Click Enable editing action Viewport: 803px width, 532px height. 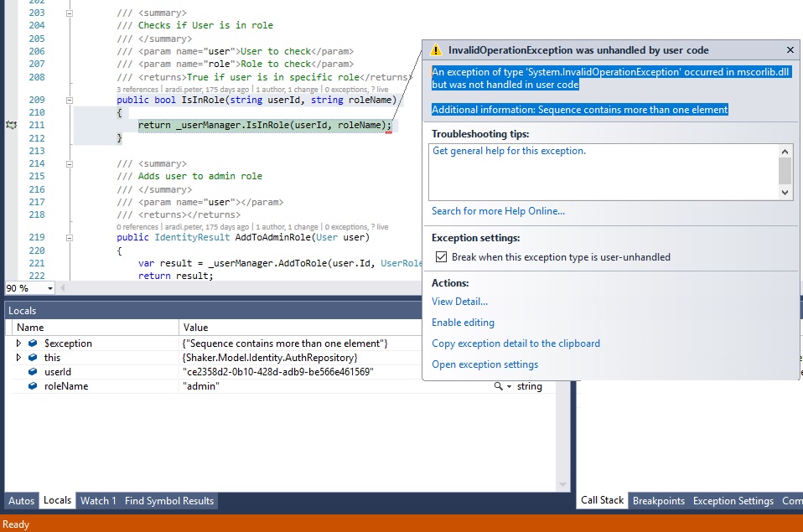(x=463, y=323)
